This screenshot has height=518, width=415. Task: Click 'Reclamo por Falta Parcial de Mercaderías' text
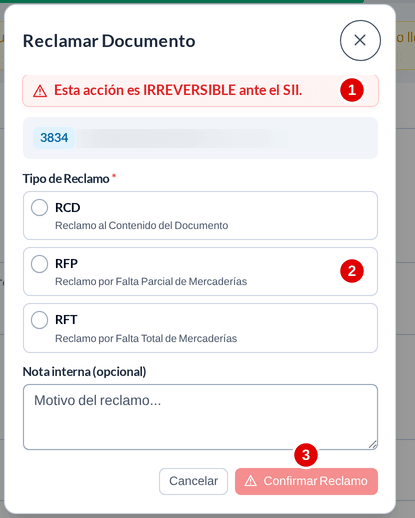coord(151,282)
